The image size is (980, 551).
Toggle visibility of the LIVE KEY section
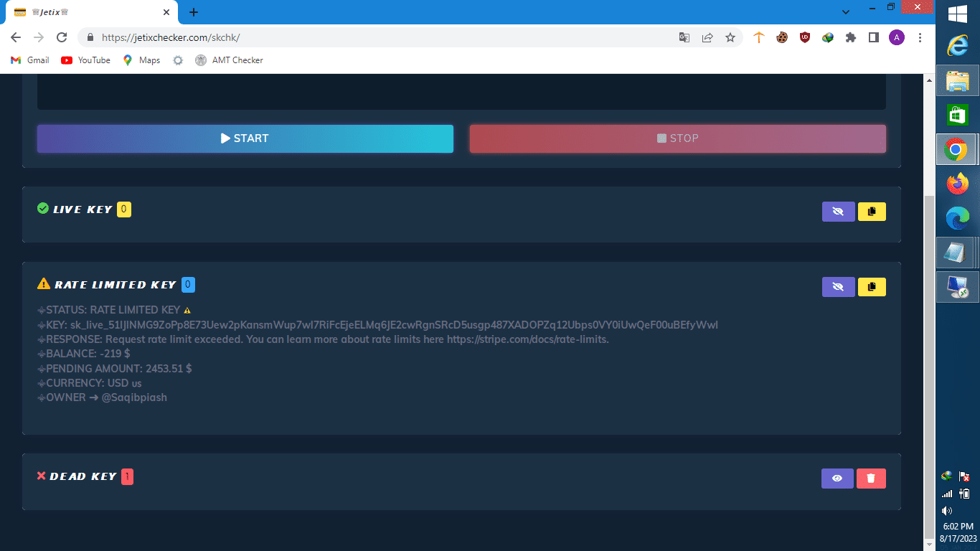[x=838, y=212]
